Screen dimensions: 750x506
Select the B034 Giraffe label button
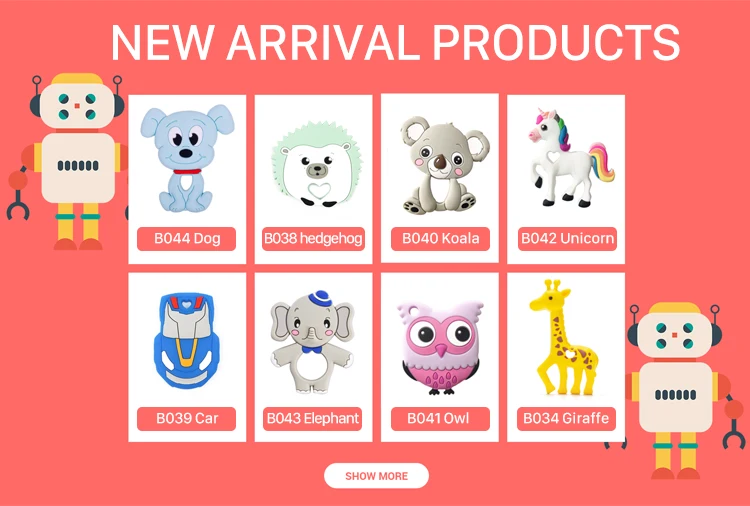tap(566, 418)
